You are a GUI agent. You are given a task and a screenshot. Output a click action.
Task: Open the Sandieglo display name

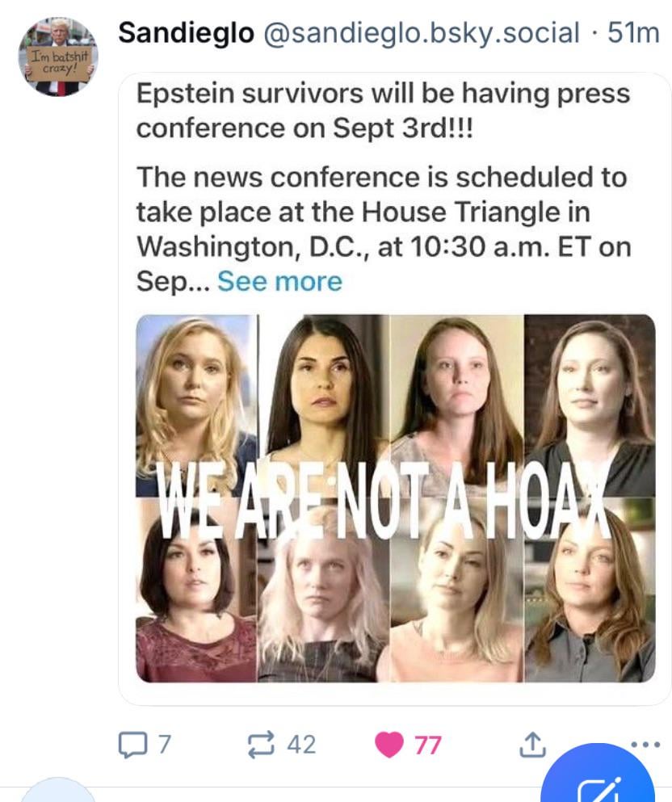(186, 33)
